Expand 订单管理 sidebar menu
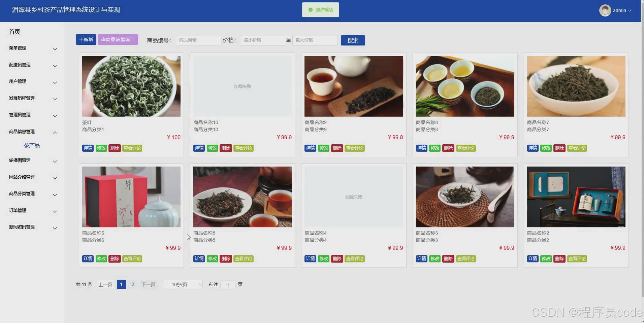Image resolution: width=644 pixels, height=323 pixels. tap(32, 211)
